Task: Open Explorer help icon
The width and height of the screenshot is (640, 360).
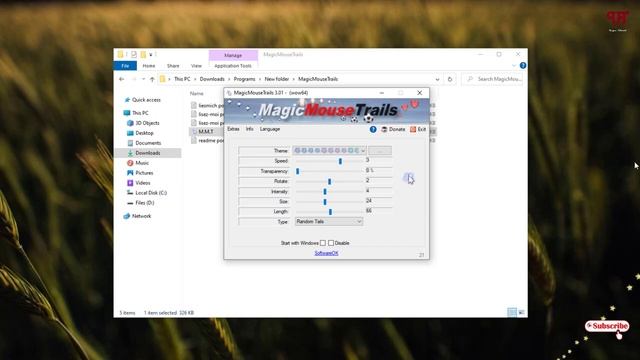Action: pos(523,65)
